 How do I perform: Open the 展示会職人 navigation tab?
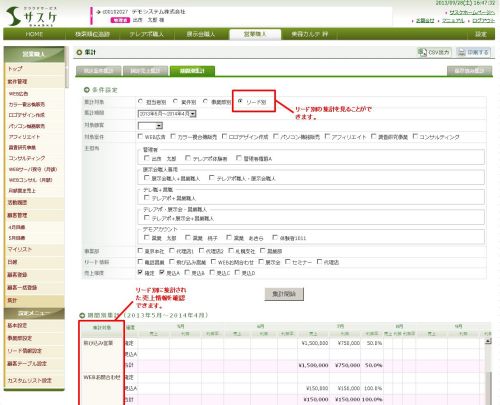click(x=201, y=34)
